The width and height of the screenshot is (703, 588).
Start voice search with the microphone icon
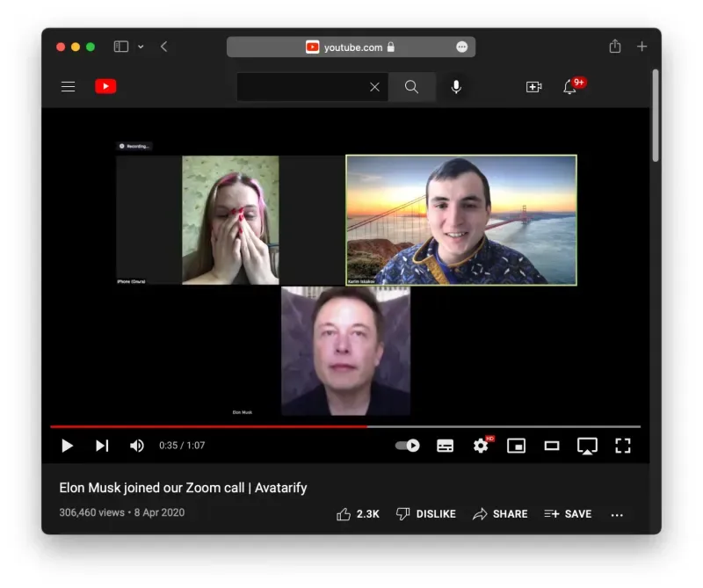tap(456, 87)
